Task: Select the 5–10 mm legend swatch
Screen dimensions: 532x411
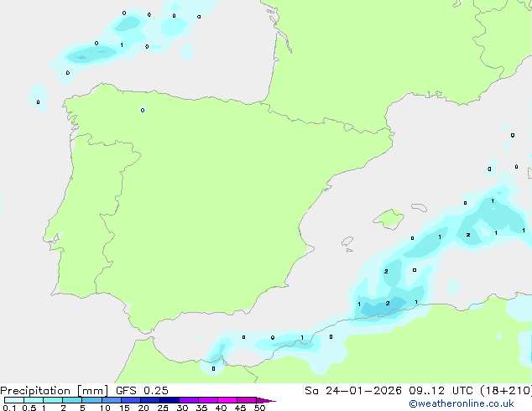Action: coord(91,400)
